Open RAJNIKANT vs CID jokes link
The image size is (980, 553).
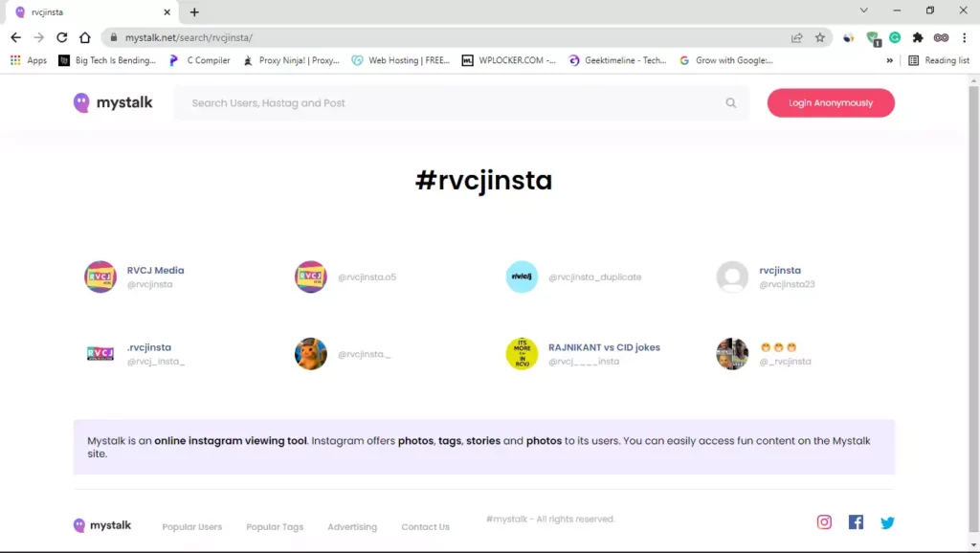point(604,347)
